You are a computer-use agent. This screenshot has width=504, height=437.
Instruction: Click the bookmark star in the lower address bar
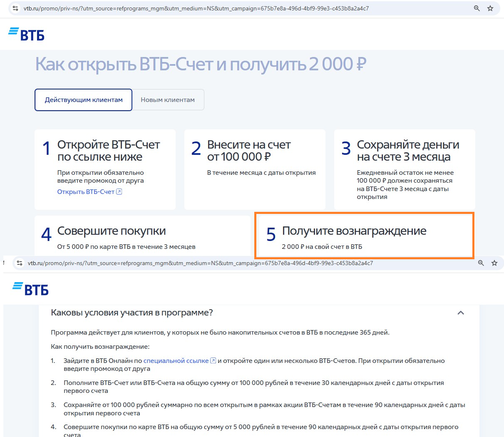coord(494,263)
